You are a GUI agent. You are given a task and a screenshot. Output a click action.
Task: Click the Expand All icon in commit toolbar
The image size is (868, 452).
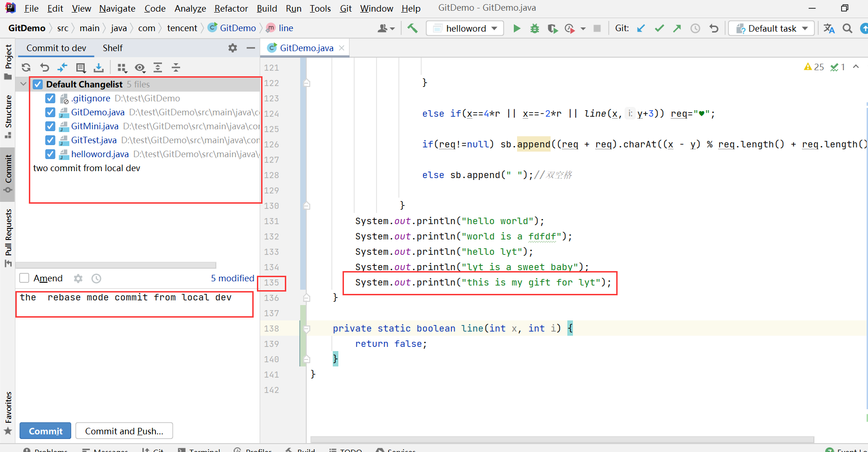(x=158, y=67)
